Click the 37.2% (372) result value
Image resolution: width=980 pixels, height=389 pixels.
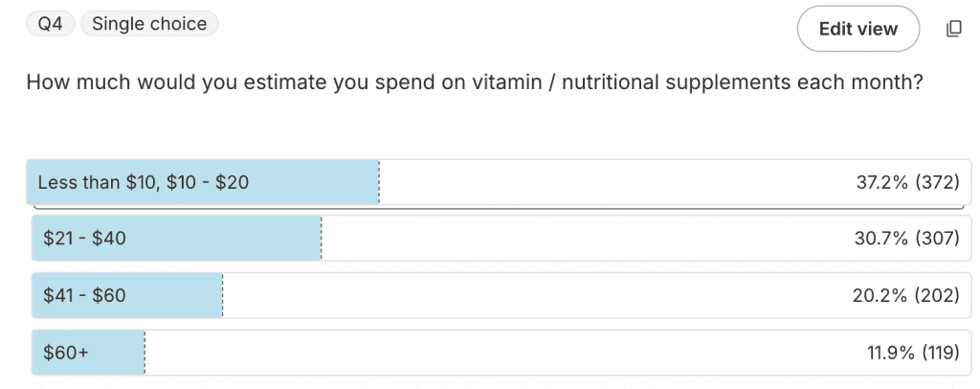[x=906, y=182]
